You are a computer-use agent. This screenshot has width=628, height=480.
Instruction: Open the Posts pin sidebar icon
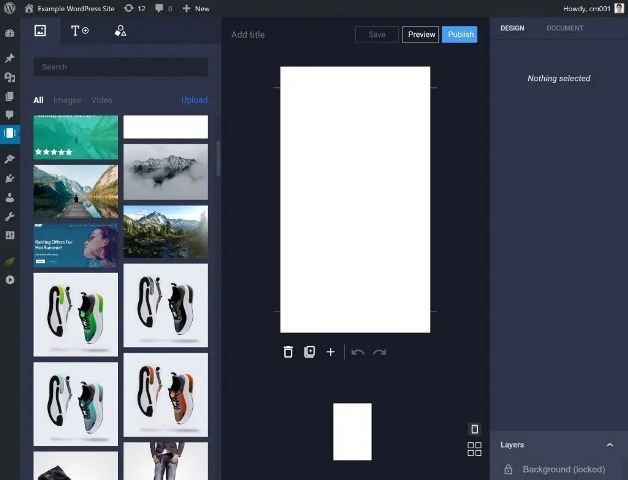(x=10, y=58)
